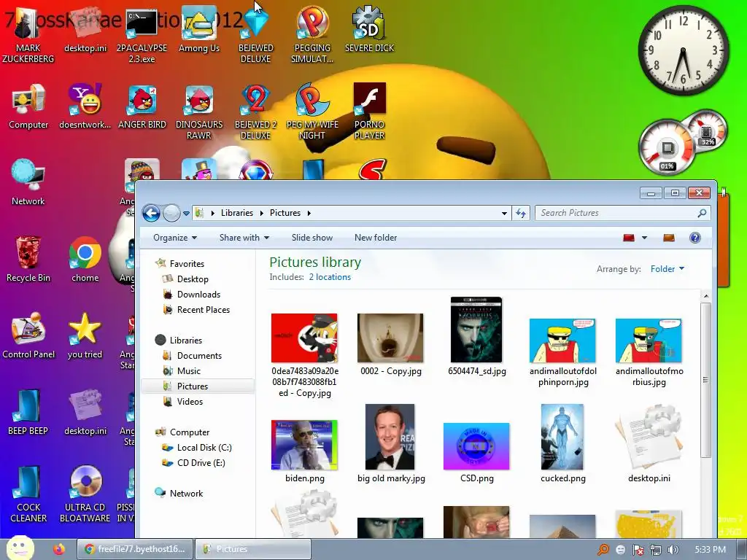Select the biden.png thumbnail
Viewport: 747px width, 560px height.
point(304,451)
